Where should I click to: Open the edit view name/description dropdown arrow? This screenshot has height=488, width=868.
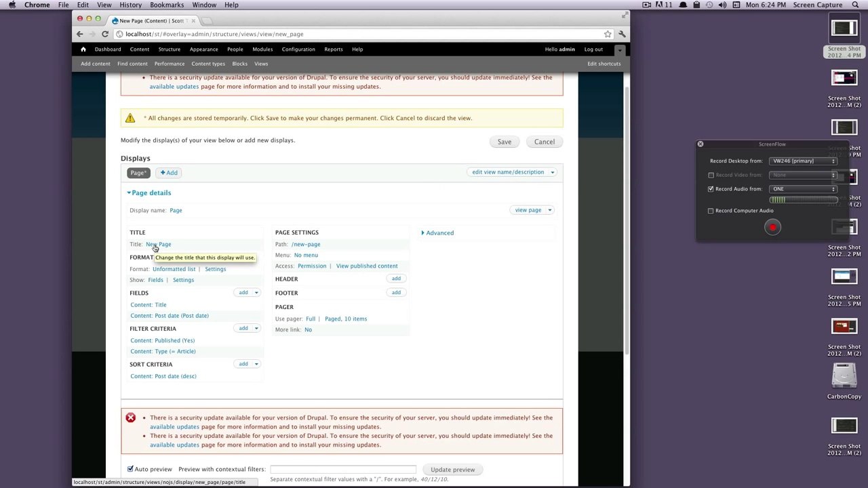[x=552, y=172]
